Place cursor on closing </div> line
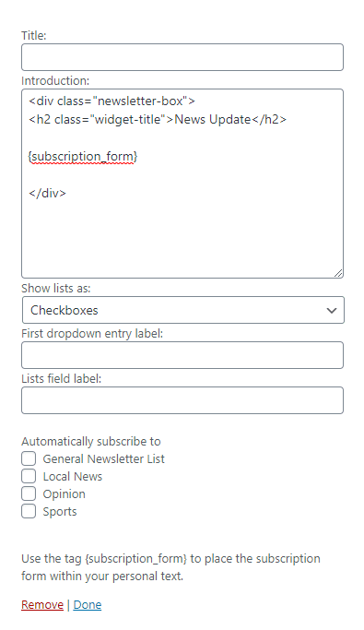This screenshot has height=630, width=364. tap(47, 193)
